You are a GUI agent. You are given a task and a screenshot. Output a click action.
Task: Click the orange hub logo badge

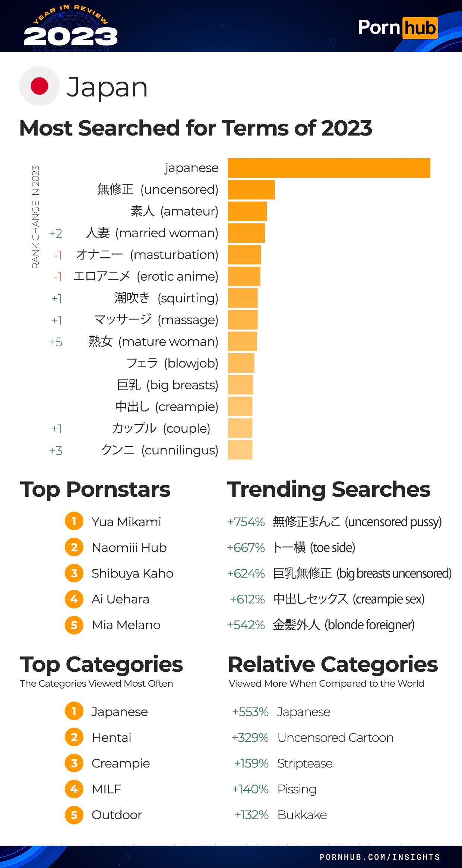[x=420, y=28]
